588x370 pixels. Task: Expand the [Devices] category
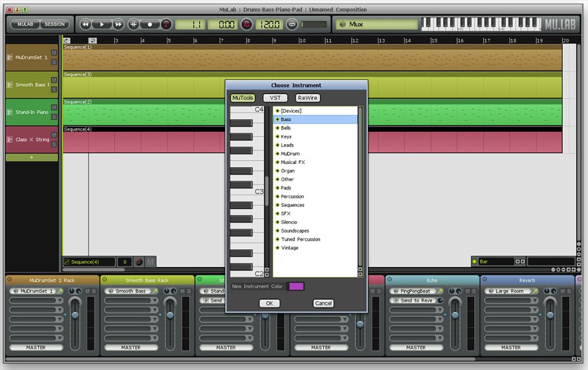tap(278, 111)
